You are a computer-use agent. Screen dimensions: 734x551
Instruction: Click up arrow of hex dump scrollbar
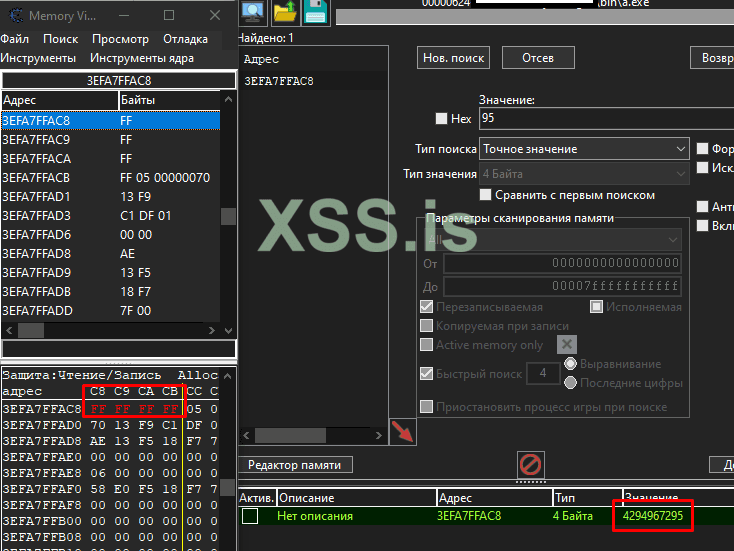(228, 376)
